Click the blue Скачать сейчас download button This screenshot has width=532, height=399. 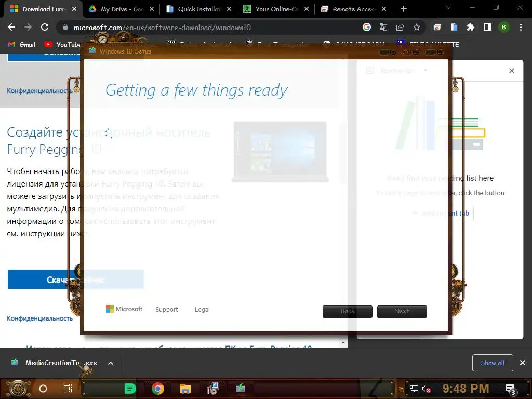75,280
